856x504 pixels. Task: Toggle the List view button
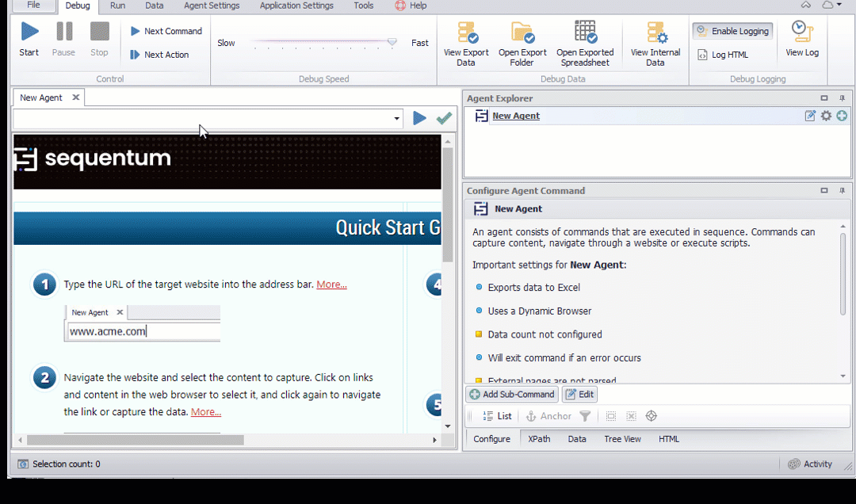click(497, 416)
